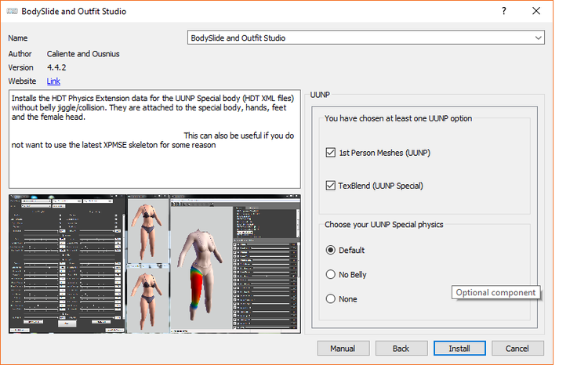The image size is (588, 365).
Task: Close the BodySlide installer dialog
Action: pos(536,11)
